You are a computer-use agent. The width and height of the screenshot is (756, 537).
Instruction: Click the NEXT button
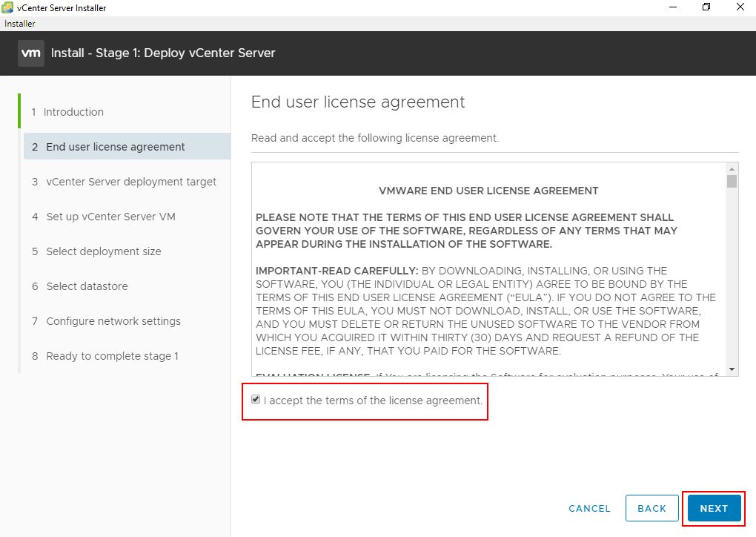[x=714, y=508]
